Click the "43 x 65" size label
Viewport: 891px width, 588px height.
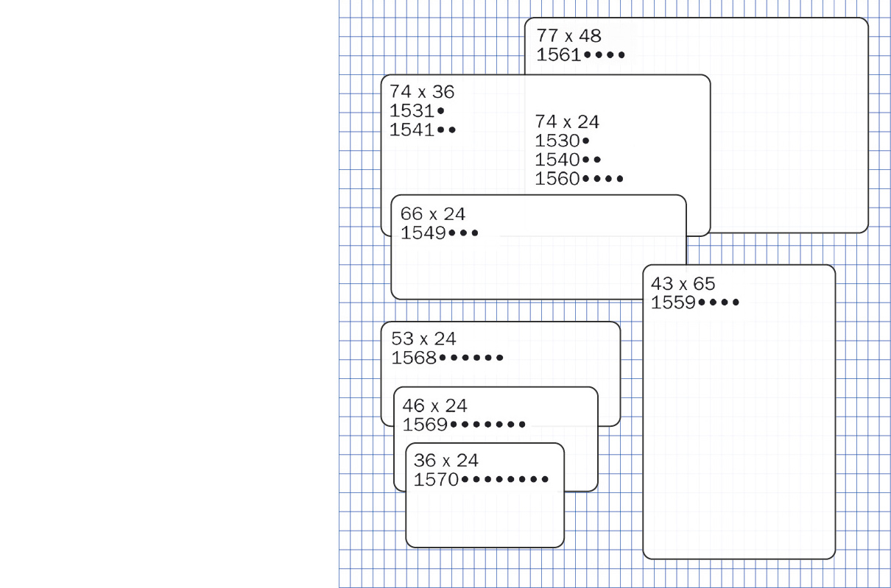tap(683, 284)
